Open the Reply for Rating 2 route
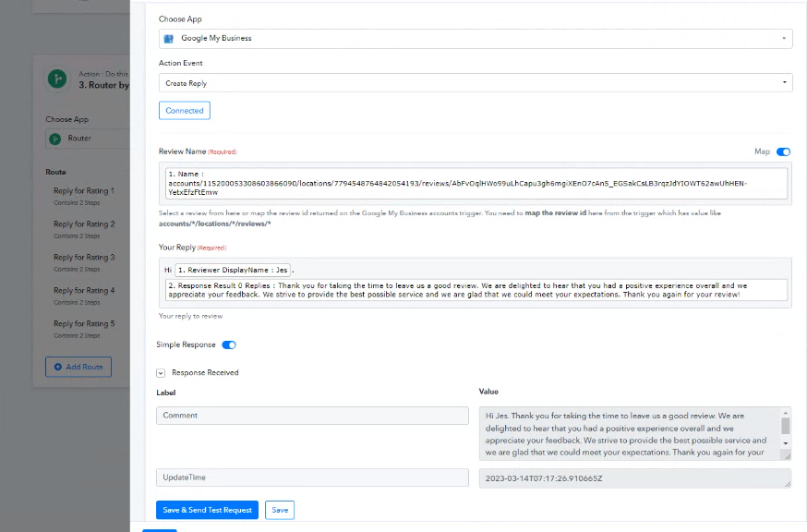 point(84,229)
